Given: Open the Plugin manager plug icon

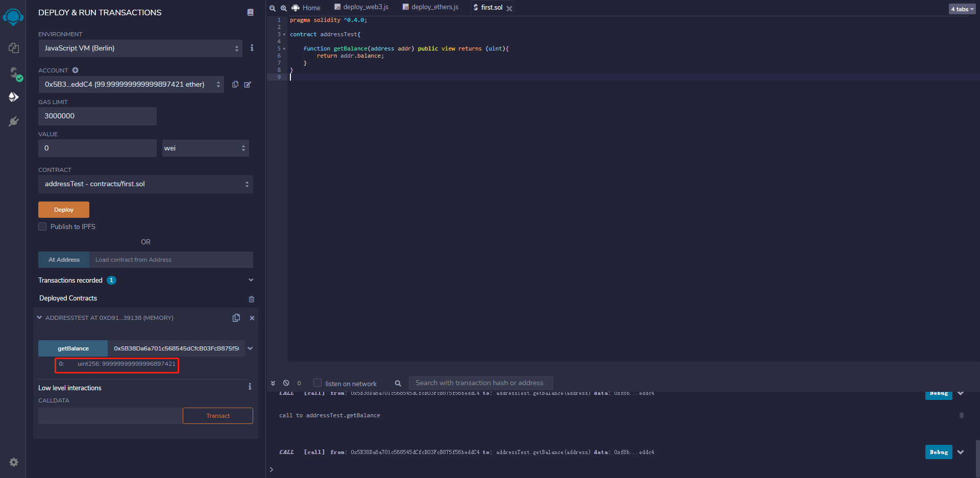Looking at the screenshot, I should [14, 121].
